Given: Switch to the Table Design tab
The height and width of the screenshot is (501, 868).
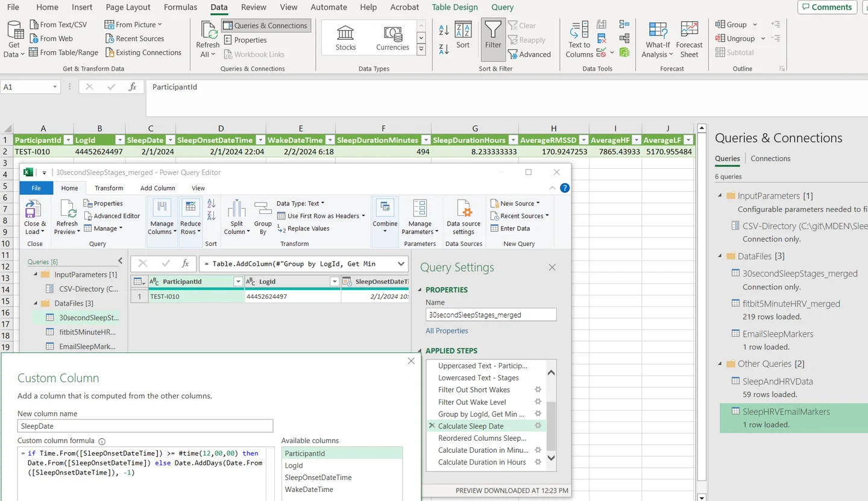Looking at the screenshot, I should [455, 7].
